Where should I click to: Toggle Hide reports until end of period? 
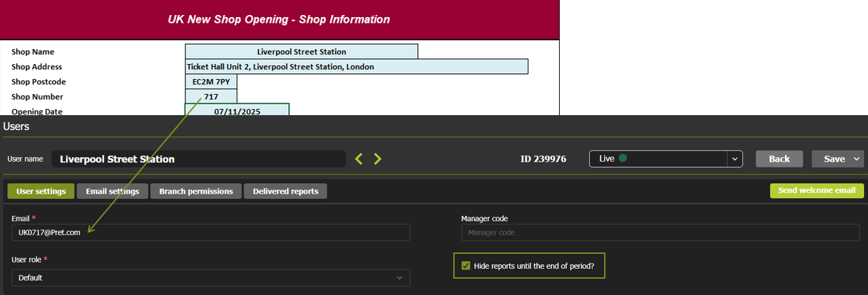(466, 266)
